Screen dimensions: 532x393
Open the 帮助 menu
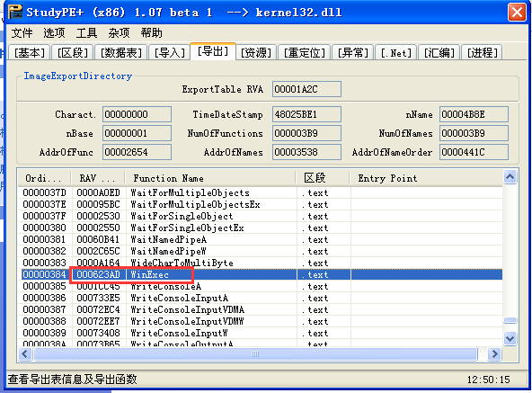coord(151,33)
